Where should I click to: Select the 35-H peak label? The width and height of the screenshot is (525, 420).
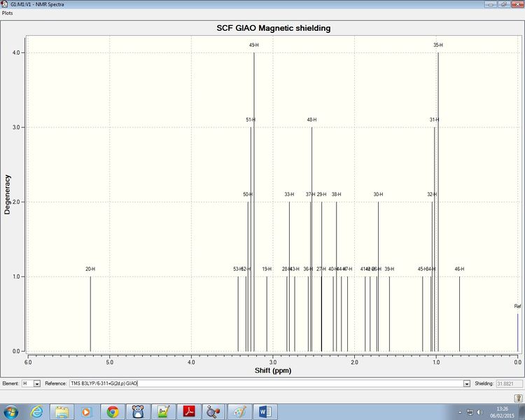tap(438, 45)
